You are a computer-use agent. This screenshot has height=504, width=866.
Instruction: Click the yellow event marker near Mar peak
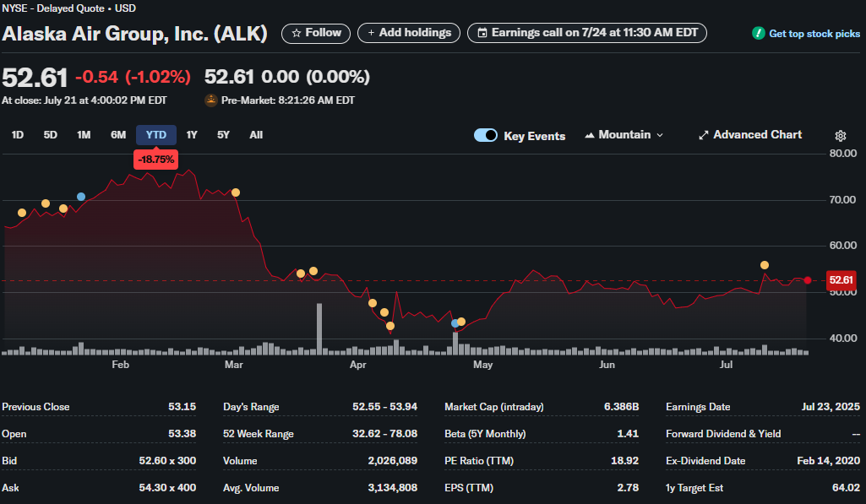coord(236,192)
